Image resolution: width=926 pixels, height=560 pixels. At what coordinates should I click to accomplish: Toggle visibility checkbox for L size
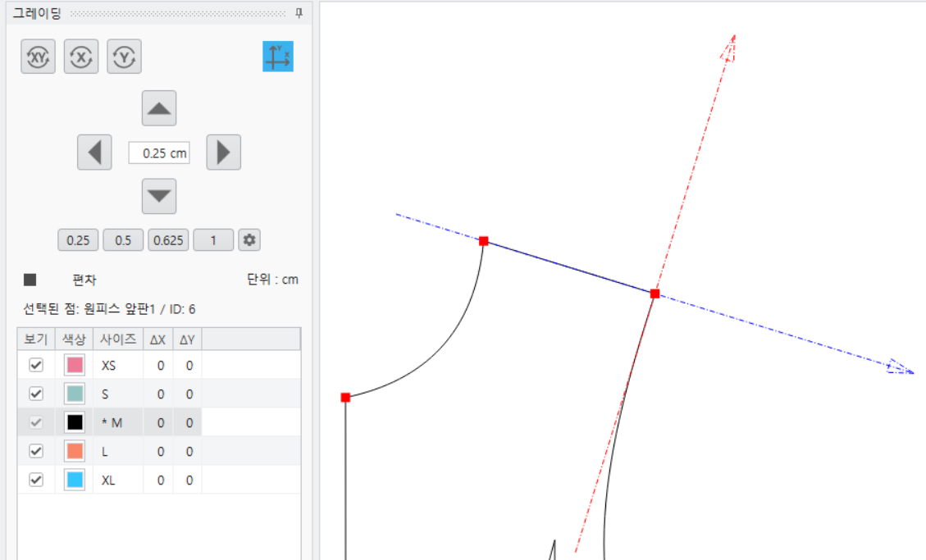(x=36, y=452)
